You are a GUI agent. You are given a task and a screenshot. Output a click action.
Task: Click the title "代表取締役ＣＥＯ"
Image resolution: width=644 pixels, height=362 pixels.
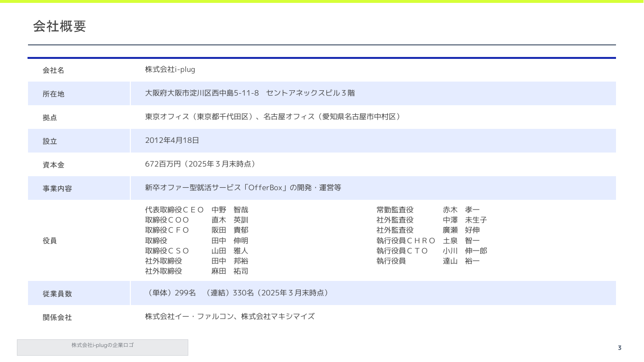[x=174, y=210]
